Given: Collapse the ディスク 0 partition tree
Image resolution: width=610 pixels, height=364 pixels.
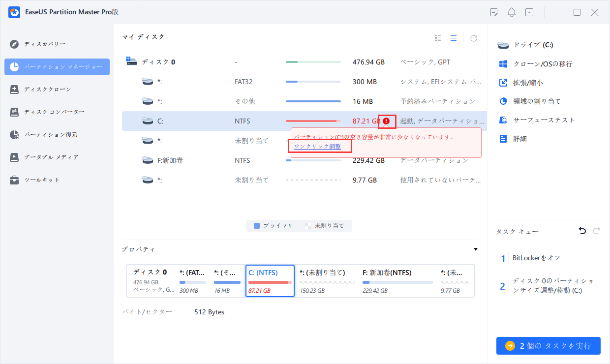Looking at the screenshot, I should coord(131,61).
